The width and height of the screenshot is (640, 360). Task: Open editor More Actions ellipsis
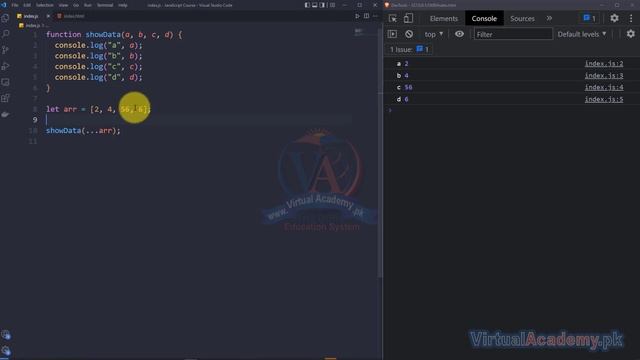375,16
